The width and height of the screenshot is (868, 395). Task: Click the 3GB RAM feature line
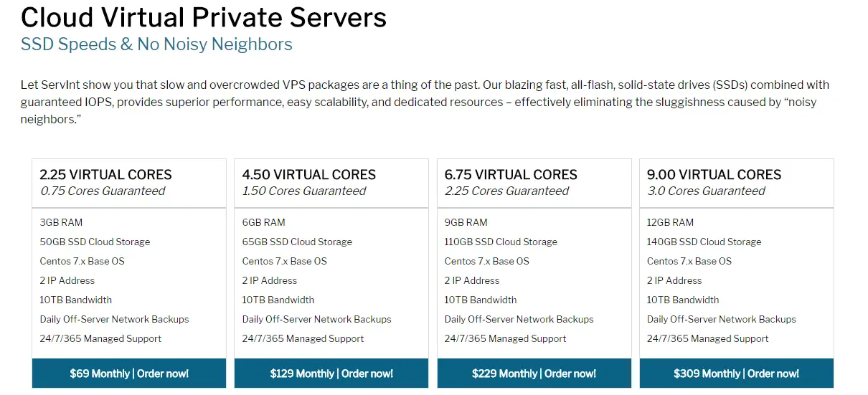click(x=62, y=222)
